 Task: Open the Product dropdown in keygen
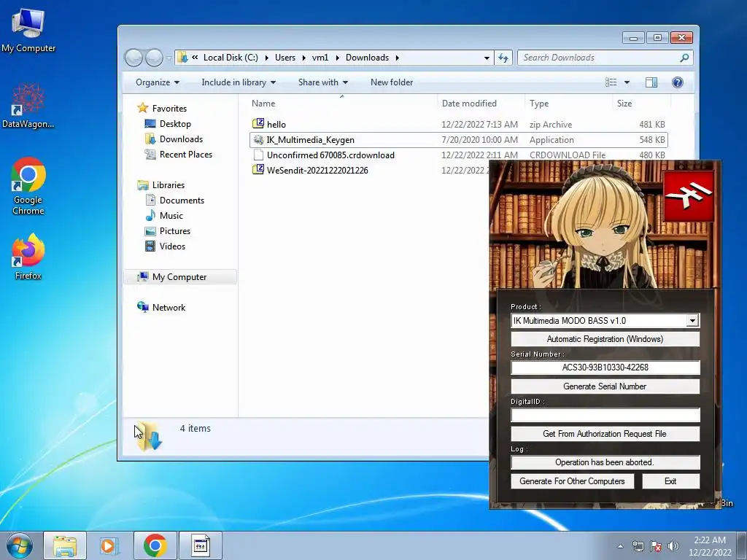(x=693, y=321)
